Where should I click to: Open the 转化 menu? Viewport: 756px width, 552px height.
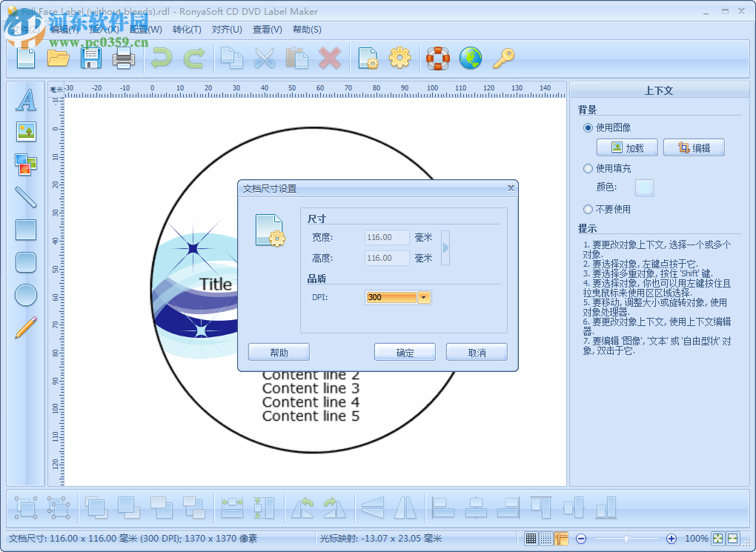pos(186,30)
